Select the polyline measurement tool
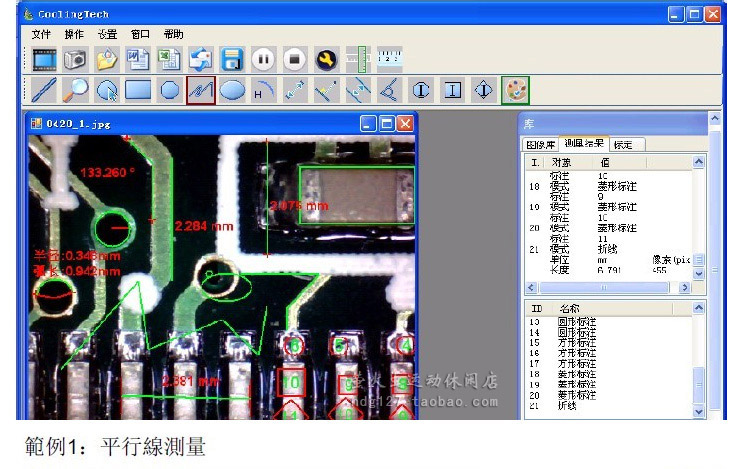The height and width of the screenshot is (469, 740). [x=201, y=90]
